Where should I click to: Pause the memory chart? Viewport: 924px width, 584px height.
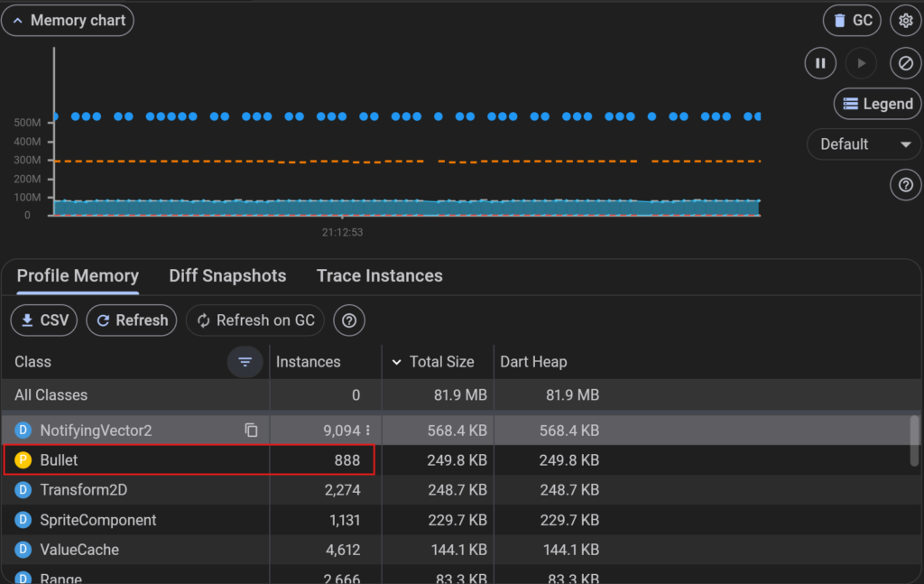[820, 63]
